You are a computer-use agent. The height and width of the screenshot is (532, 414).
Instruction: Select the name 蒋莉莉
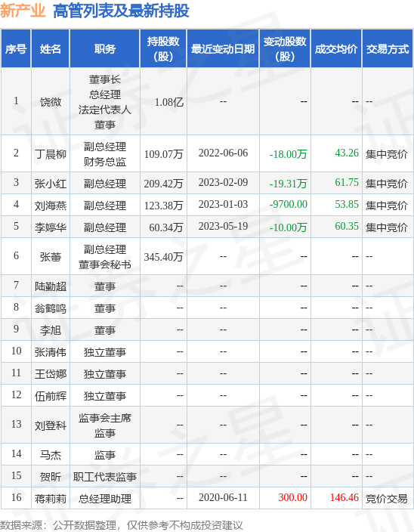tap(51, 499)
